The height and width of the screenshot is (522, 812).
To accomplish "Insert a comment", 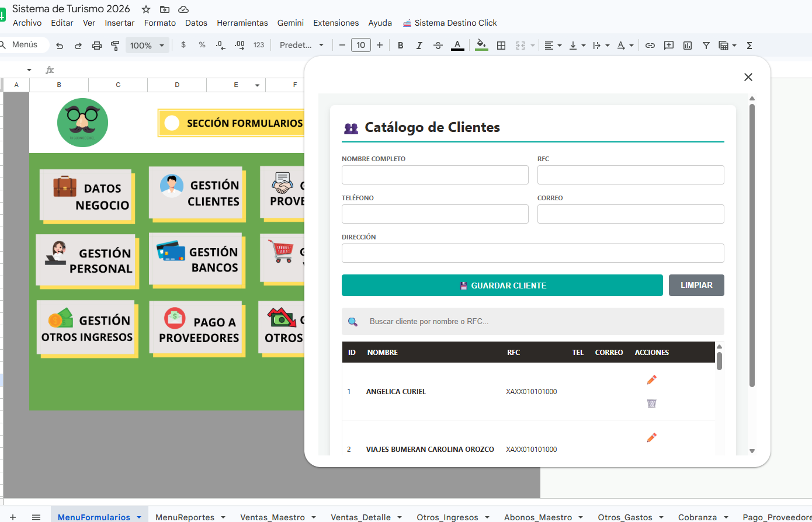I will click(x=669, y=45).
